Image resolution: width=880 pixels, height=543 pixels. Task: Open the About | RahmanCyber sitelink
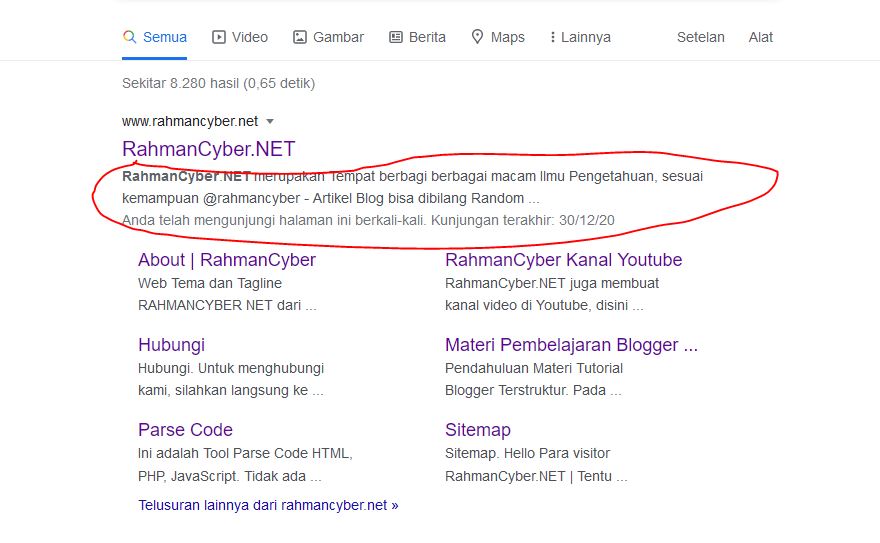click(227, 260)
